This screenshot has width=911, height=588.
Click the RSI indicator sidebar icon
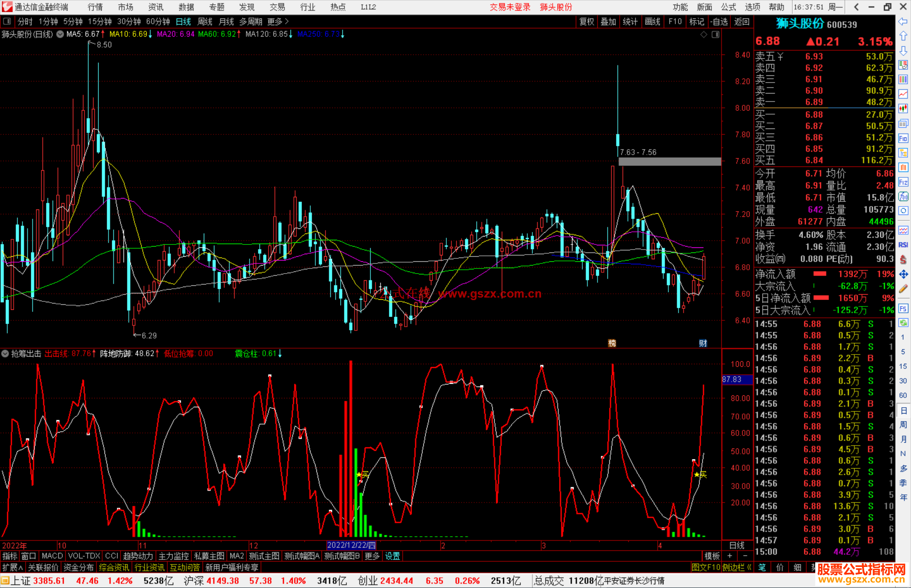[x=903, y=245]
